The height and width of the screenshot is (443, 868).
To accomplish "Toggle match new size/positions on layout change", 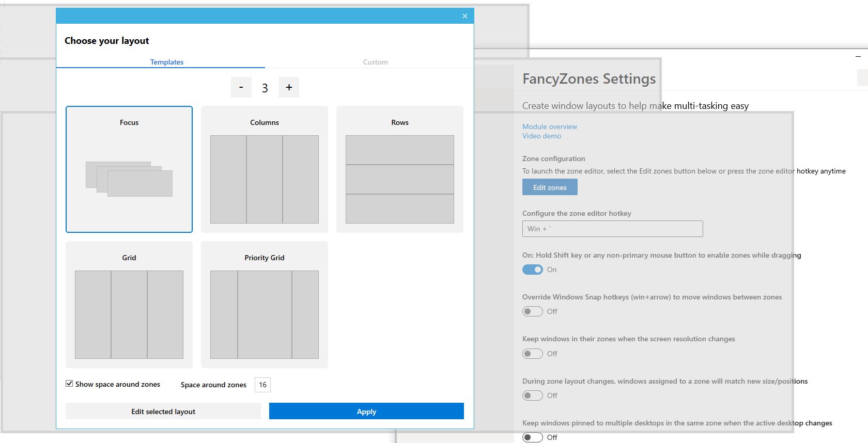I will 532,395.
